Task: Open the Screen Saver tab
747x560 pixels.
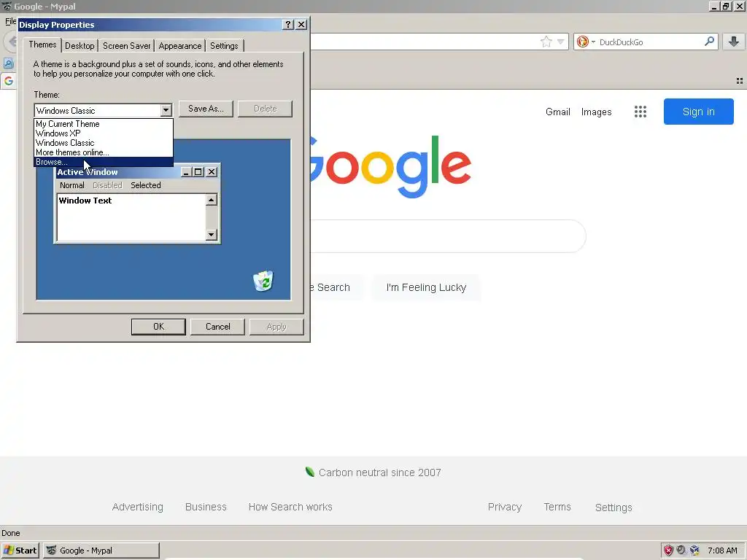Action: [127, 46]
